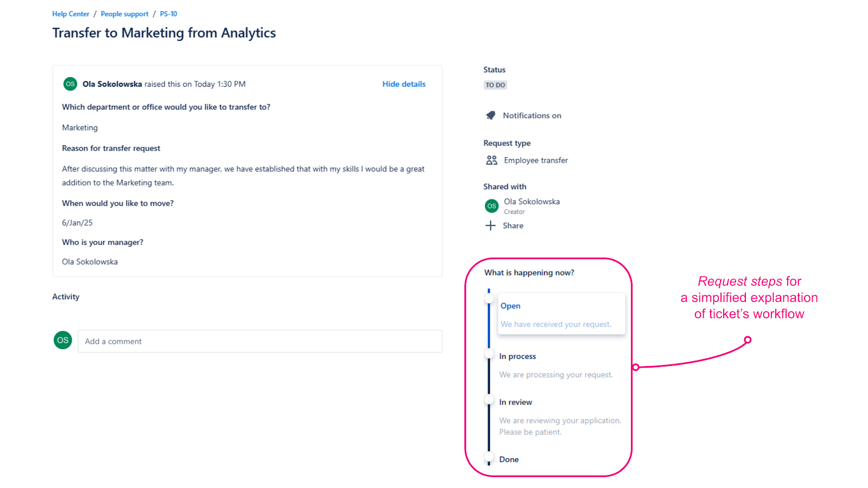Click the PS-10 breadcrumb link

point(168,14)
